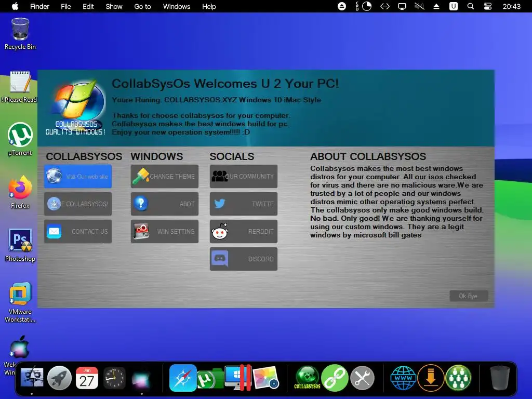Open the Finder menu
This screenshot has width=532, height=399.
click(x=39, y=6)
